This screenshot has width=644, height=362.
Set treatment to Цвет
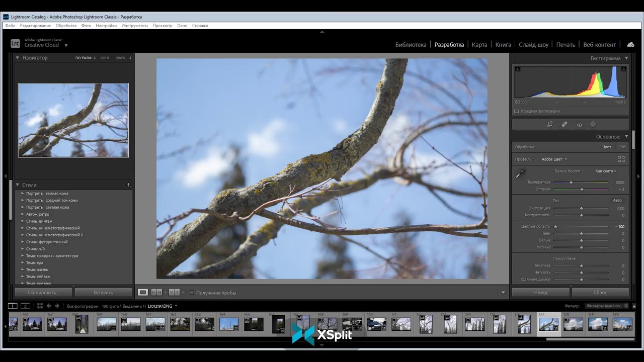[607, 147]
